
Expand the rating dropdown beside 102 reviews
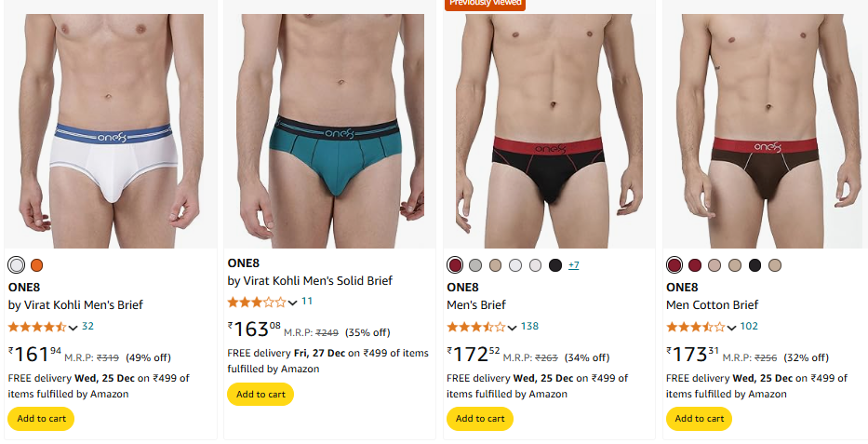[x=731, y=328]
